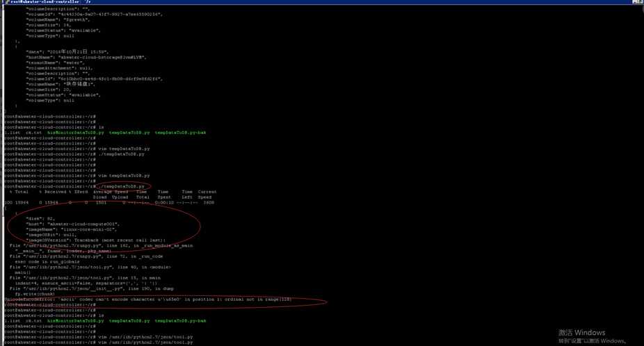Click the "imageOSBit": null line
The height and width of the screenshot is (346, 644).
[x=51, y=235]
